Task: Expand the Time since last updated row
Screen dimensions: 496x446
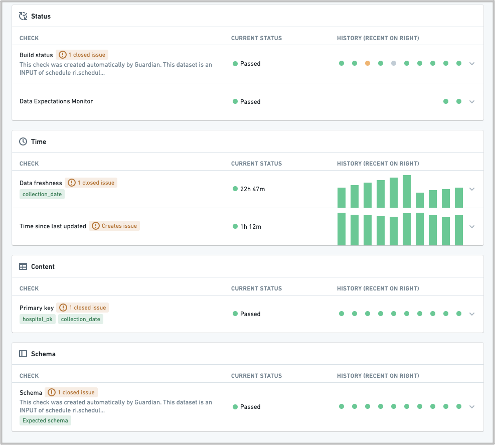Action: (472, 227)
